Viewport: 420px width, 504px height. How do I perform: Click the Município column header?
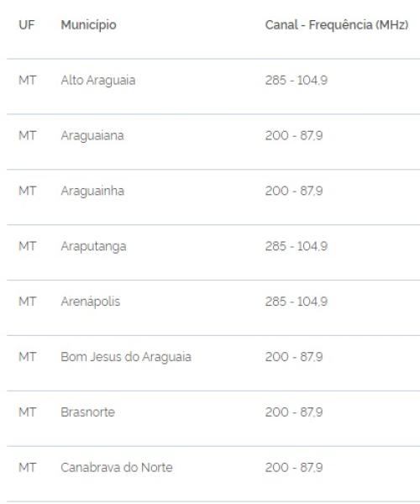(88, 25)
